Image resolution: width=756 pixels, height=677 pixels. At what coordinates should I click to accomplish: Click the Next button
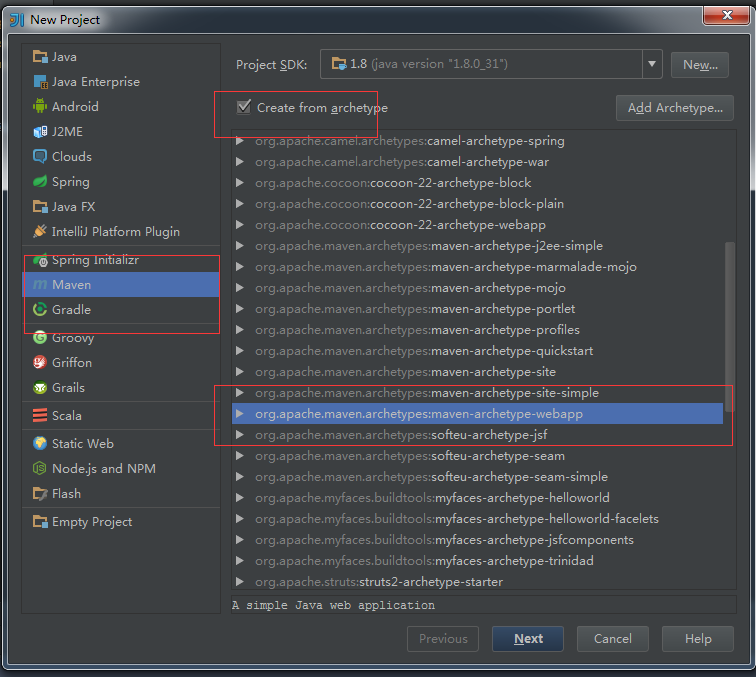pyautogui.click(x=528, y=639)
